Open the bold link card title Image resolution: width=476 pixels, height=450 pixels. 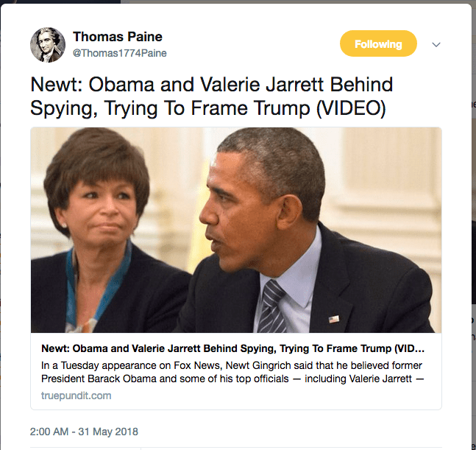coord(232,348)
